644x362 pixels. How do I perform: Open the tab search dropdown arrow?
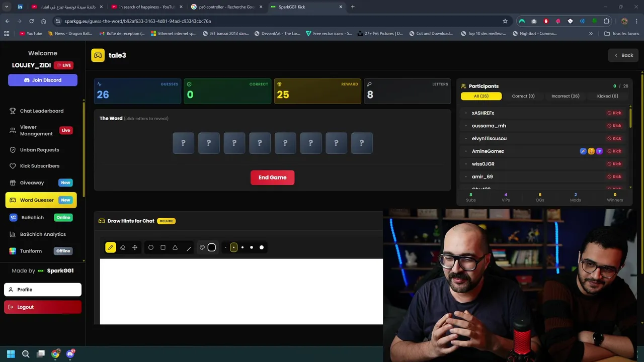click(7, 7)
